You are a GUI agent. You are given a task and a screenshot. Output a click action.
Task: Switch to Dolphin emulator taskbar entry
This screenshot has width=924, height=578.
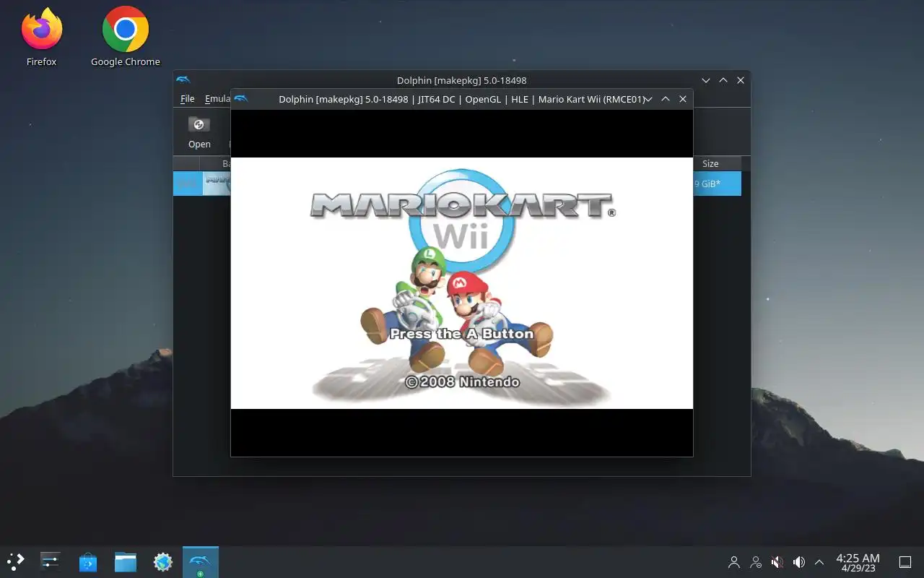click(201, 561)
